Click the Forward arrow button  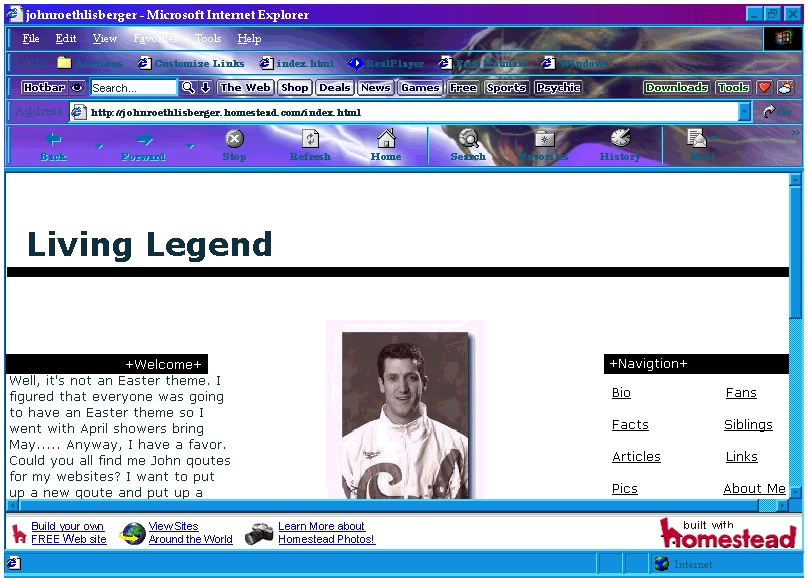(x=144, y=146)
